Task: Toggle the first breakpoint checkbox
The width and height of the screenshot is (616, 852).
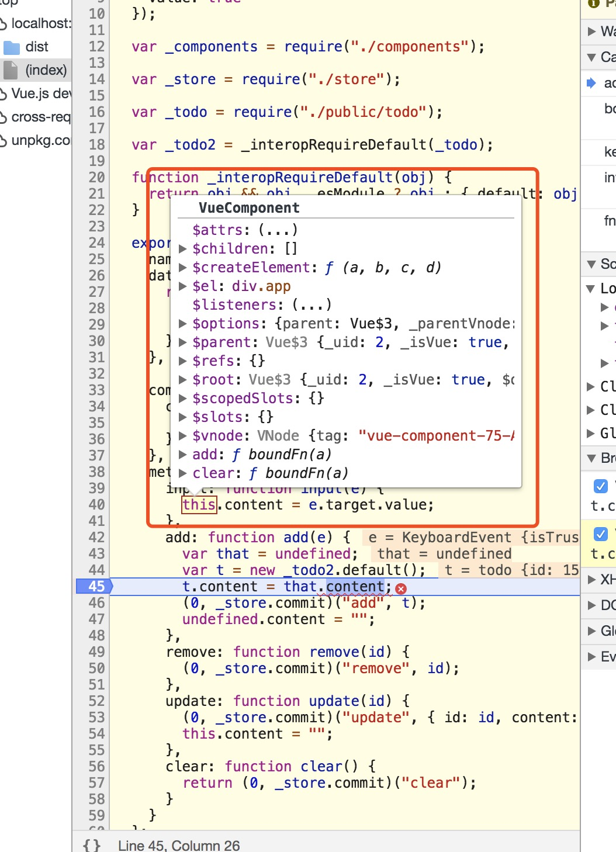Action: coord(600,486)
